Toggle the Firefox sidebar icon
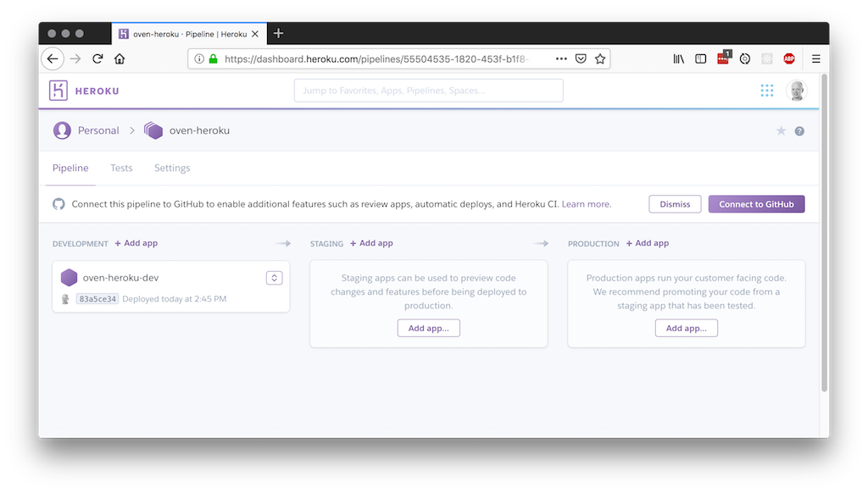 [701, 58]
